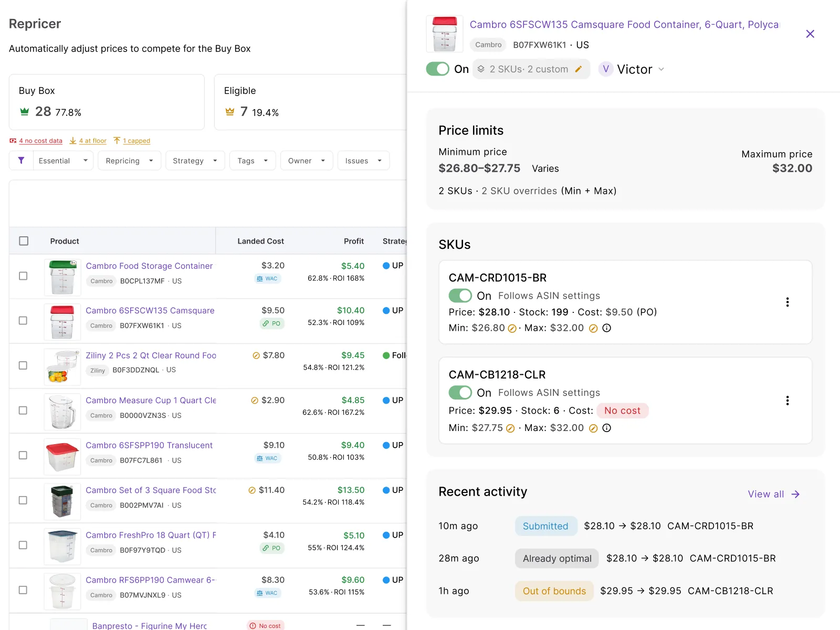Select the Cambro Food Storage Container row checkbox
The height and width of the screenshot is (630, 840).
[x=23, y=276]
